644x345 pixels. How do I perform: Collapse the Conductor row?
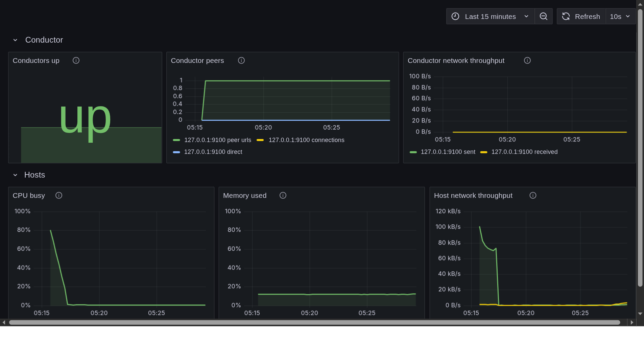pyautogui.click(x=15, y=40)
